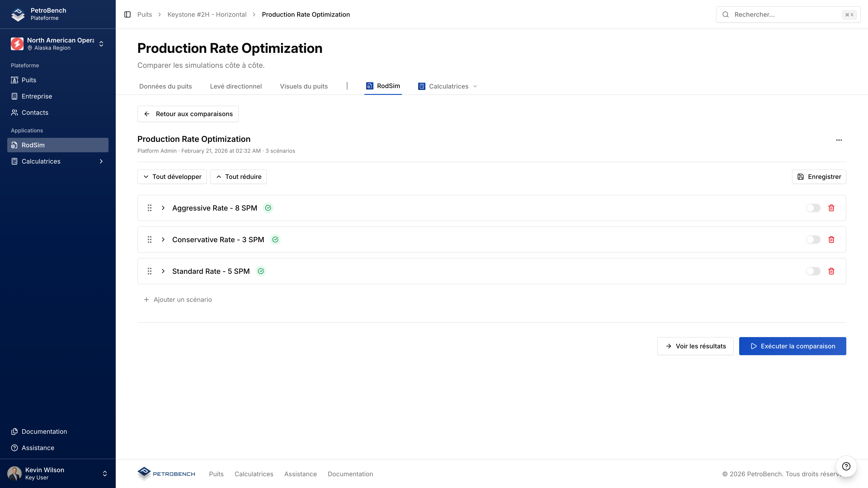Click trash icon for Standard Rate scenario
868x488 pixels.
[x=831, y=271]
